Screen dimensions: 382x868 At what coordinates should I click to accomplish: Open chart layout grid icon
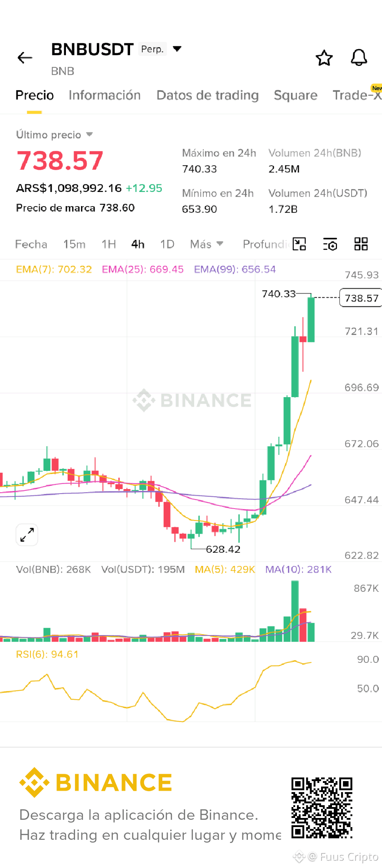[x=361, y=244]
